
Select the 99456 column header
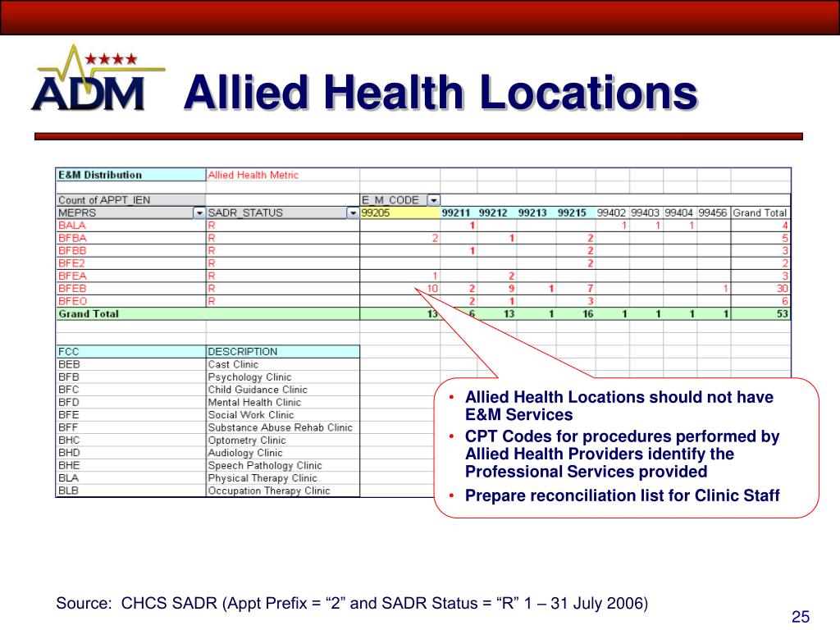coord(714,212)
